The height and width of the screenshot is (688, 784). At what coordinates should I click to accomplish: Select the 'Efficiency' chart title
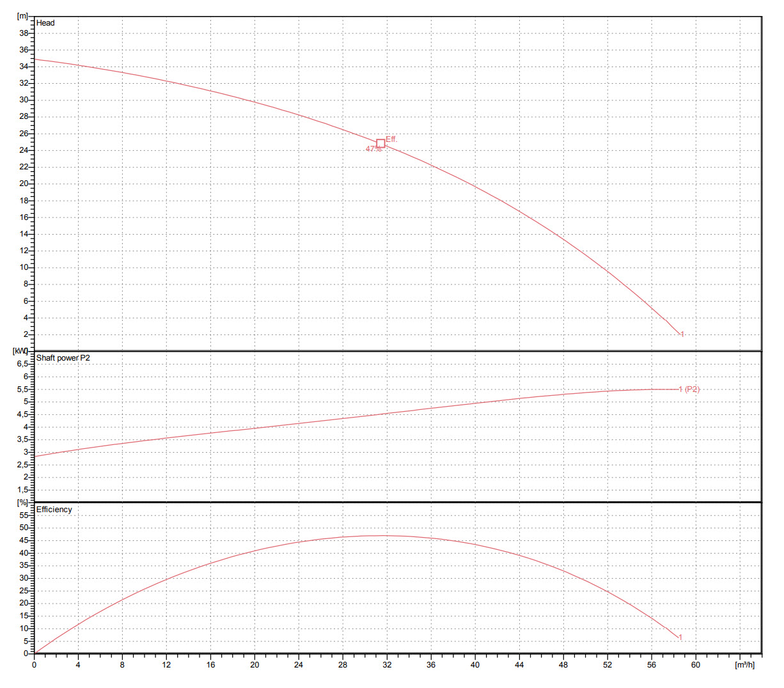(54, 510)
